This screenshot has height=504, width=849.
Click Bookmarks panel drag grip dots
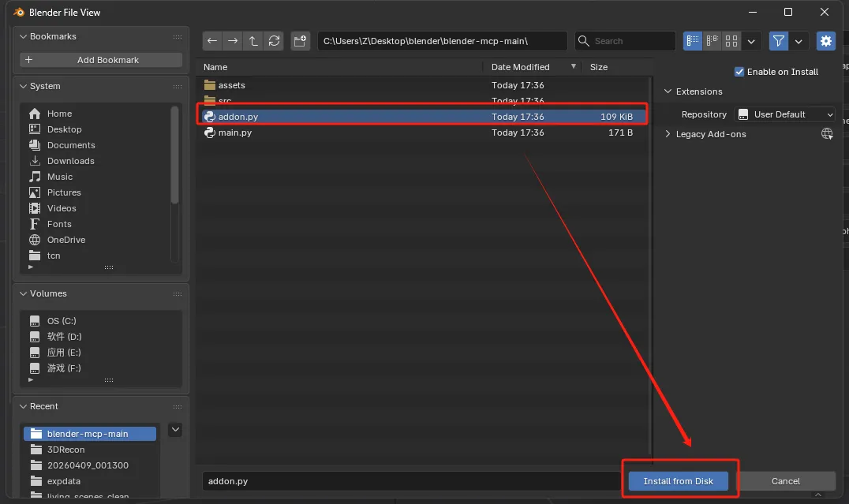[177, 37]
